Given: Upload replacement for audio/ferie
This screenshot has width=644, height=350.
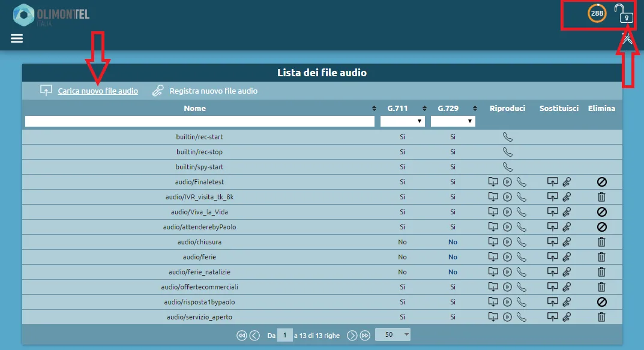Looking at the screenshot, I should (552, 257).
